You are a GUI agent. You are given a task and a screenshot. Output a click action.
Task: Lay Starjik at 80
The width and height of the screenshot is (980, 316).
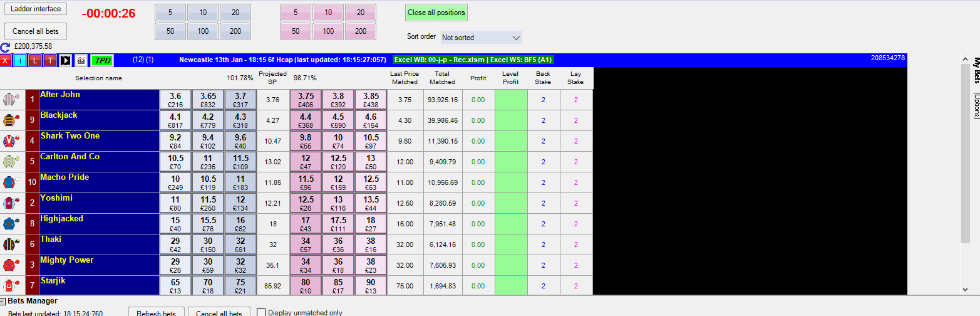(x=306, y=286)
